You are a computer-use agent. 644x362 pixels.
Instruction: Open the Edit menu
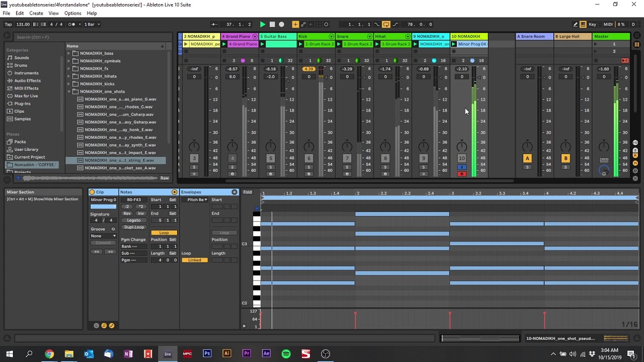[20, 13]
